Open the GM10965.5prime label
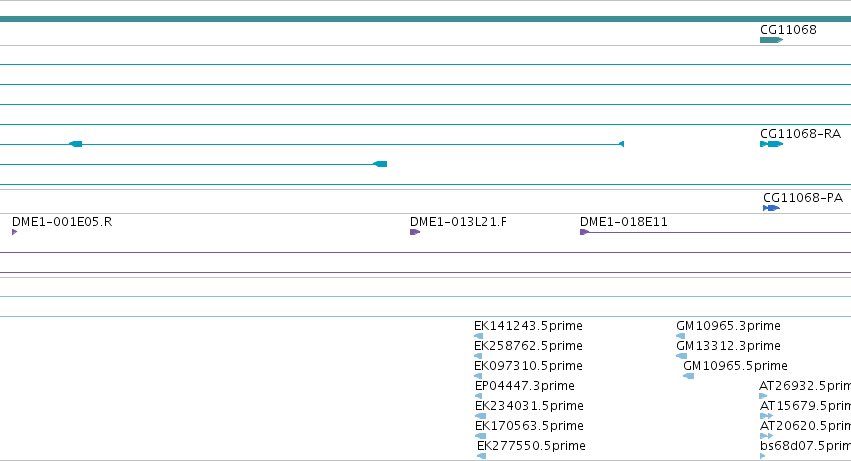Image resolution: width=851 pixels, height=461 pixels. point(735,365)
